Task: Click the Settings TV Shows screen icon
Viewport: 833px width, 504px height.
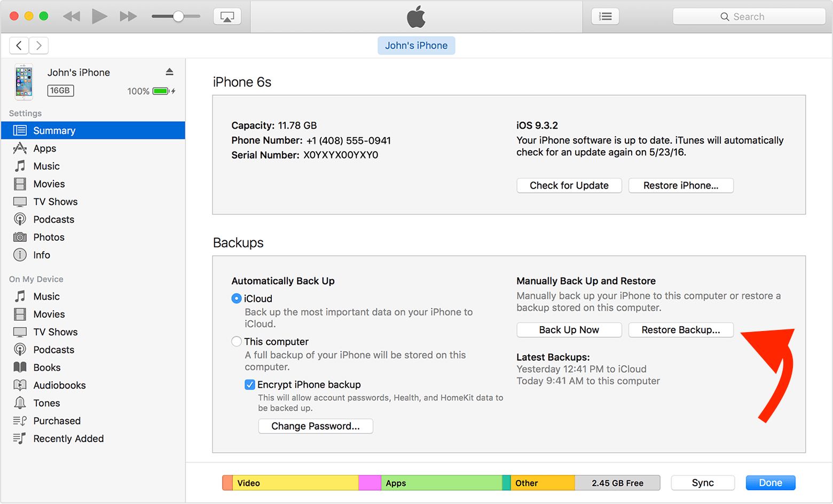Action: [20, 202]
